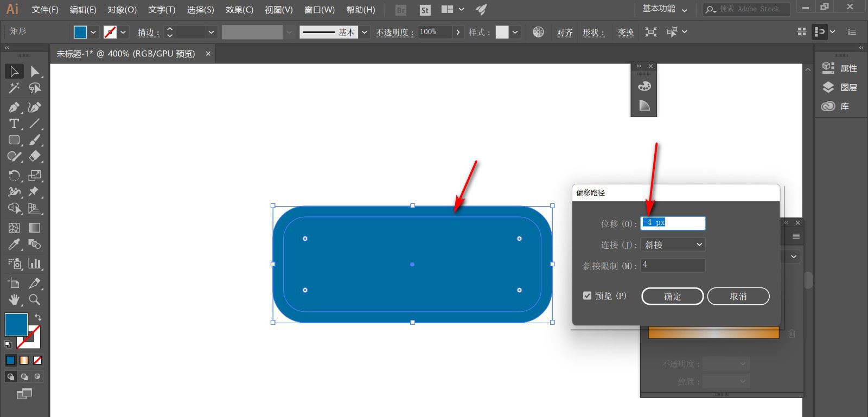Open the Layers panel icon
The width and height of the screenshot is (868, 417).
pos(828,87)
